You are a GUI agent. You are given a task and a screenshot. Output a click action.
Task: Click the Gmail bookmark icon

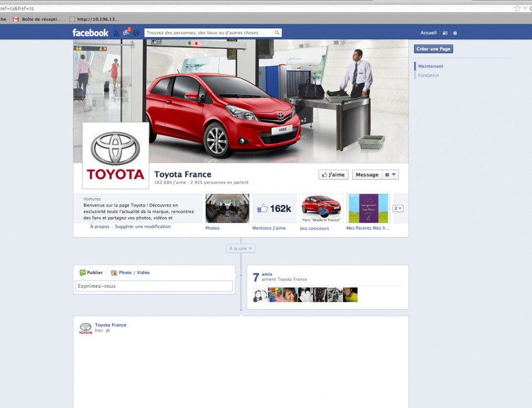[x=16, y=19]
